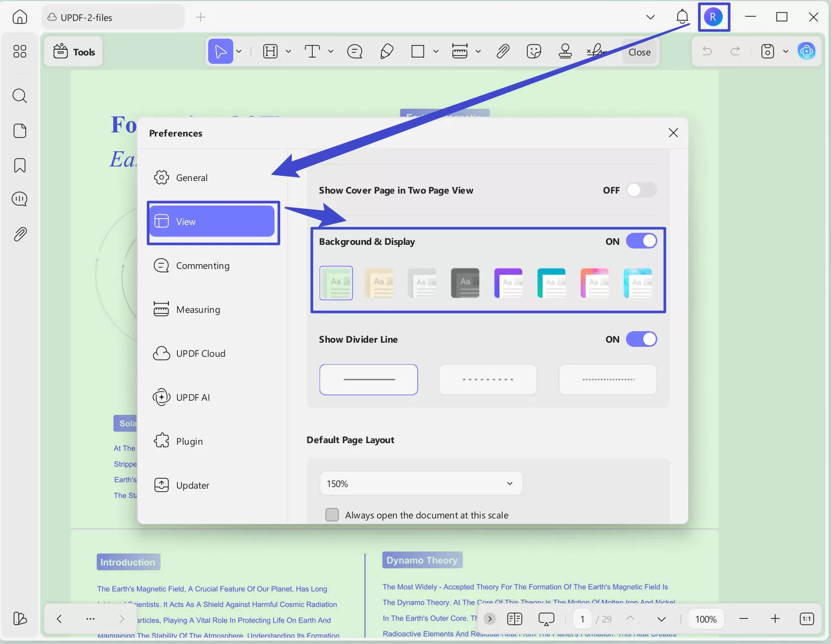This screenshot has height=644, width=831.
Task: Select the dashed divider line style
Action: pyautogui.click(x=487, y=379)
